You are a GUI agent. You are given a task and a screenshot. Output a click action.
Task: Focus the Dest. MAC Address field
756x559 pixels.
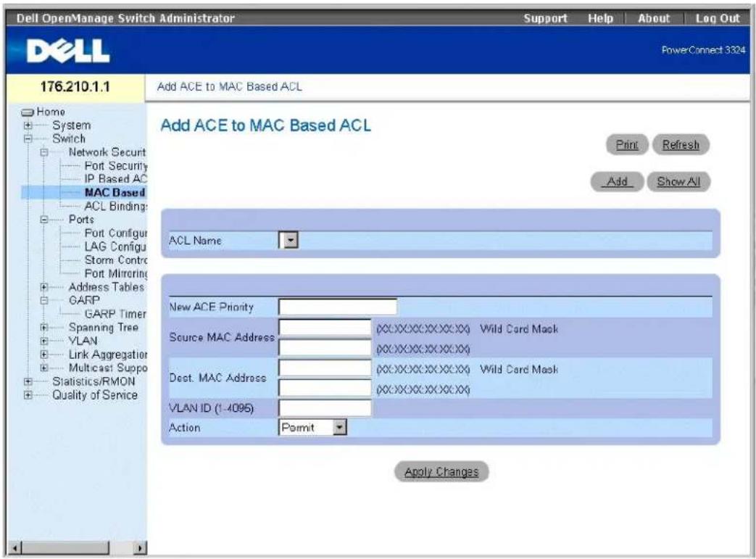click(x=325, y=368)
